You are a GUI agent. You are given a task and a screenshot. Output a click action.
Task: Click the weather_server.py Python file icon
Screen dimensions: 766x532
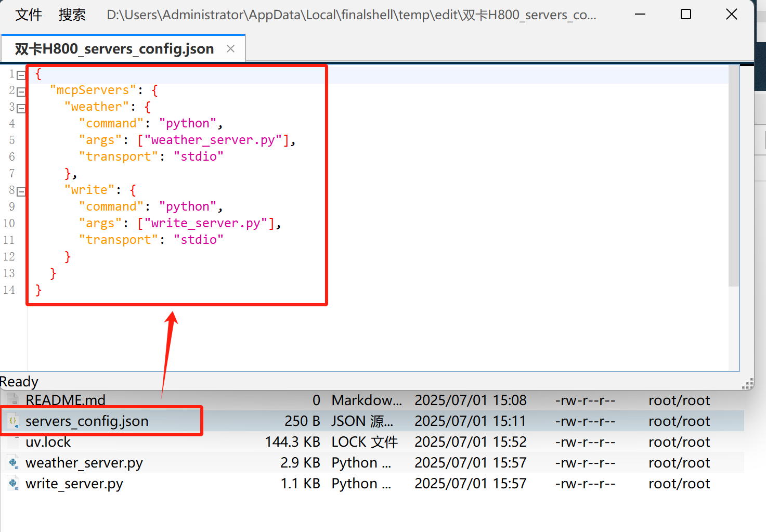[13, 462]
